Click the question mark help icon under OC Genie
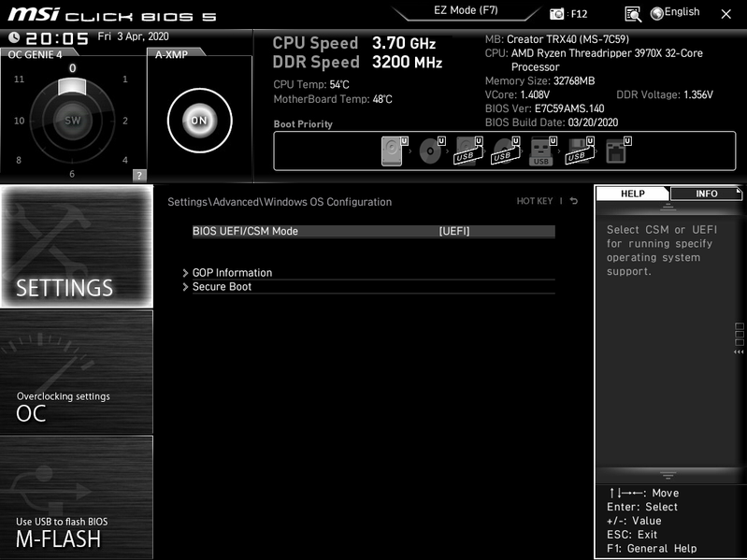 pyautogui.click(x=139, y=175)
